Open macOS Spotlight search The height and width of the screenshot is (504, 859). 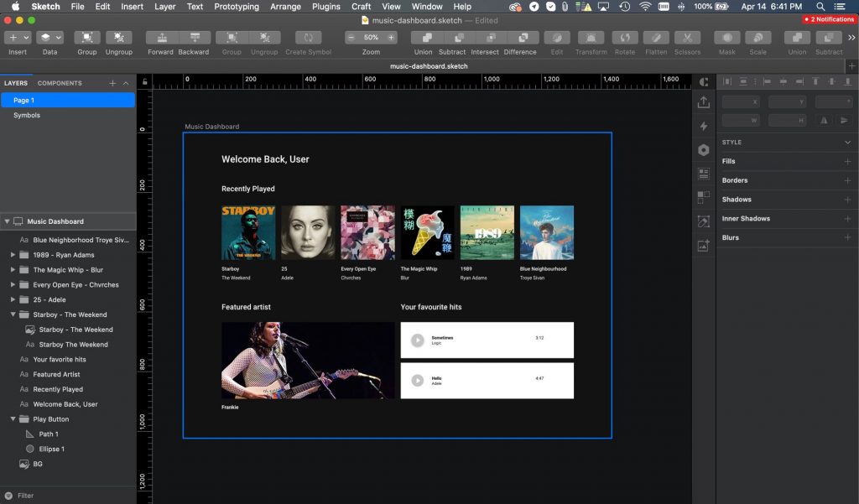820,7
